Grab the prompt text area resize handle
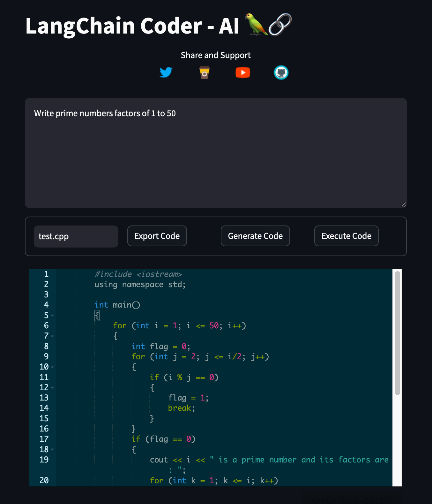This screenshot has width=432, height=504. (404, 205)
